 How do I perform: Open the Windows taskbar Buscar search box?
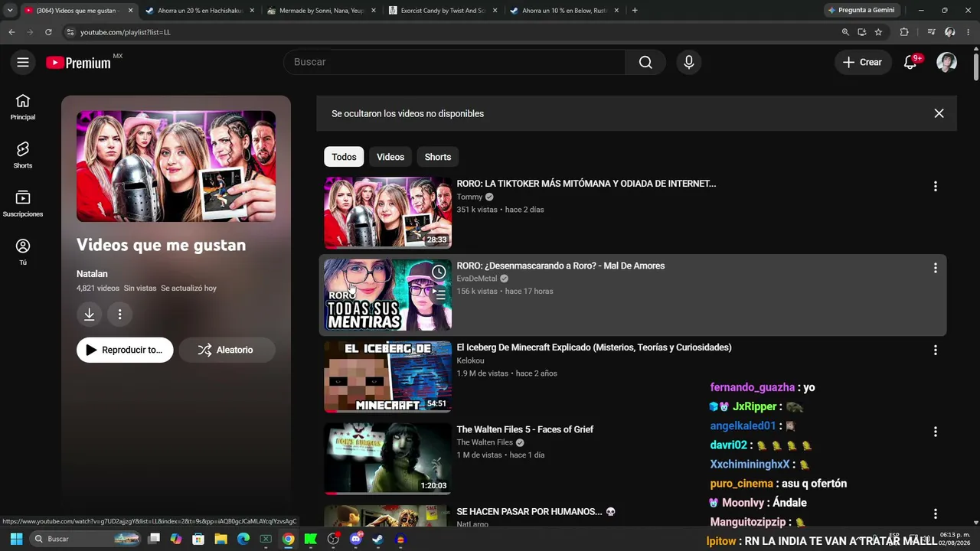point(86,539)
